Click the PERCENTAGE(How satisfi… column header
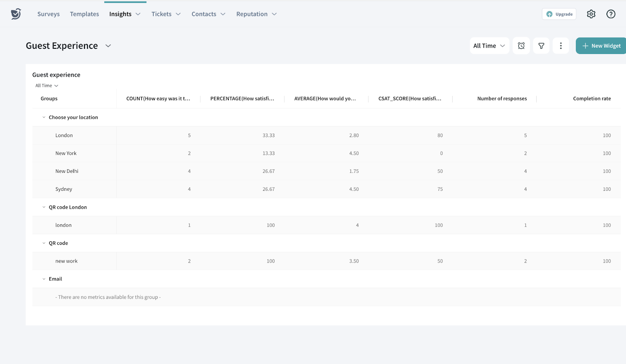 242,99
